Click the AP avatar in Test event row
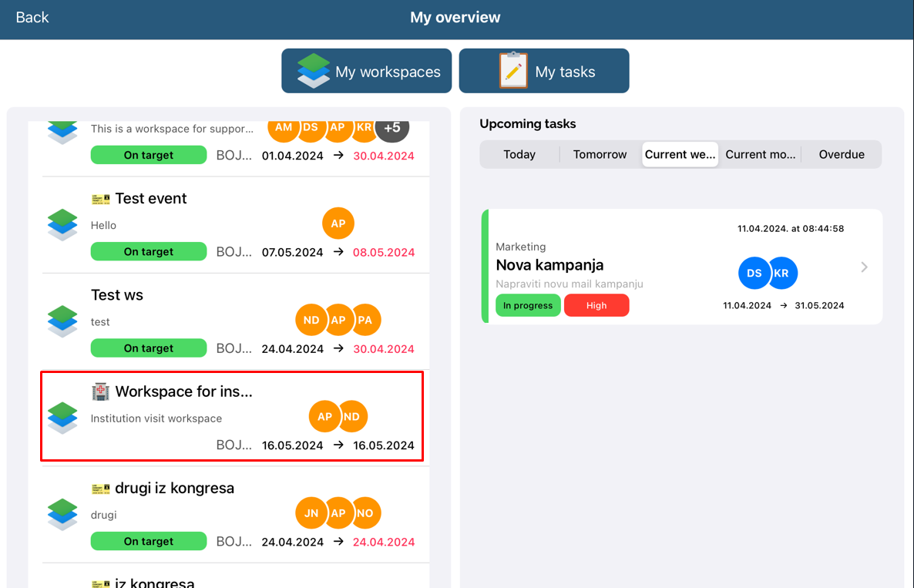Viewport: 914px width, 588px height. (x=338, y=223)
